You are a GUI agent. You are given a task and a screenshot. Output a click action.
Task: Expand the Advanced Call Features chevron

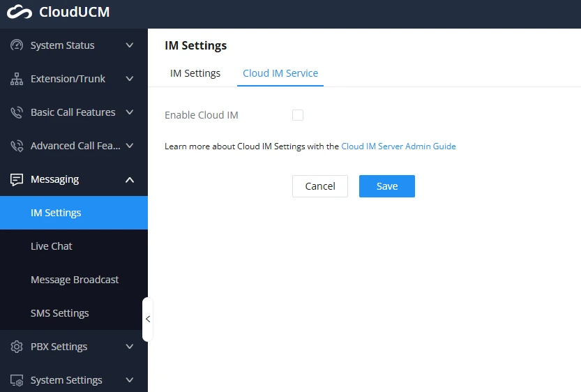129,146
